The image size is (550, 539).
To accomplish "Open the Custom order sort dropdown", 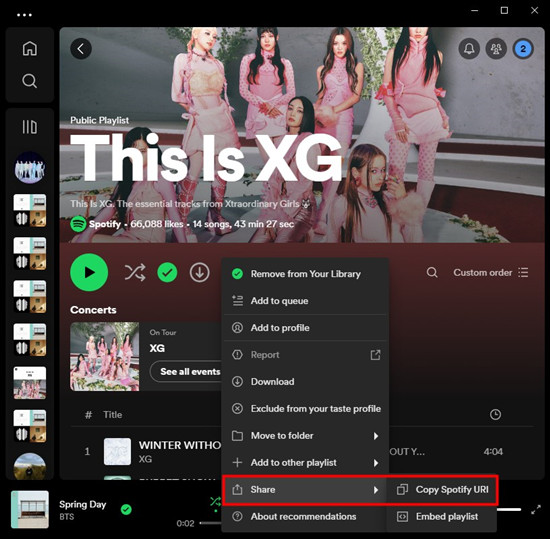I will tap(491, 272).
